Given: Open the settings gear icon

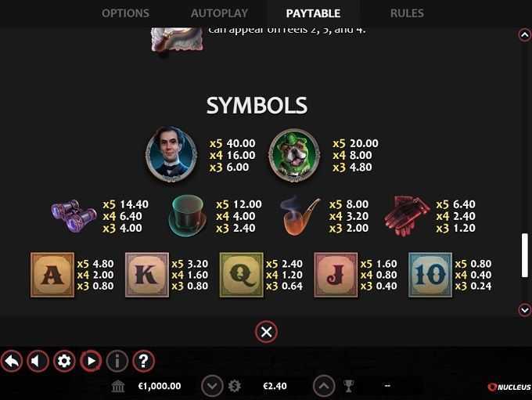Looking at the screenshot, I should pyautogui.click(x=64, y=361).
